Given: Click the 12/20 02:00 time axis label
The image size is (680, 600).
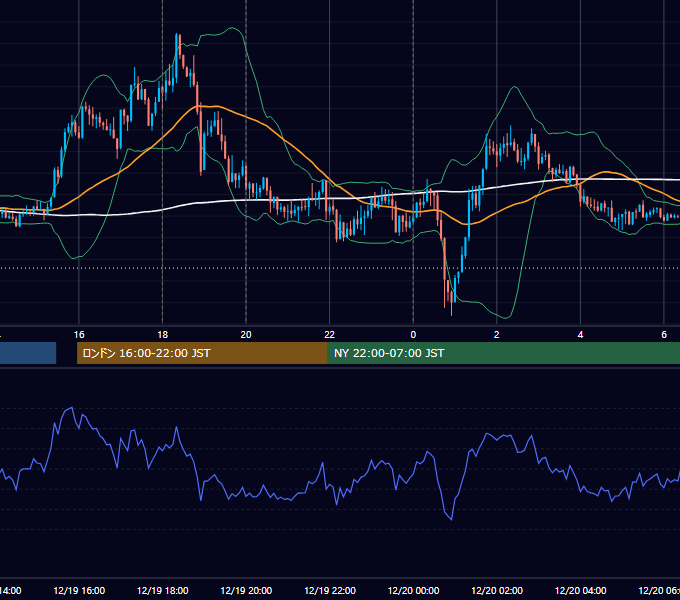Looking at the screenshot, I should pyautogui.click(x=497, y=590).
